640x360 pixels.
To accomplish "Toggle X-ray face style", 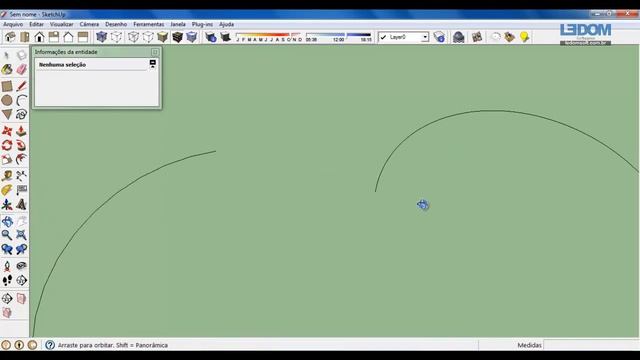I will click(102, 37).
